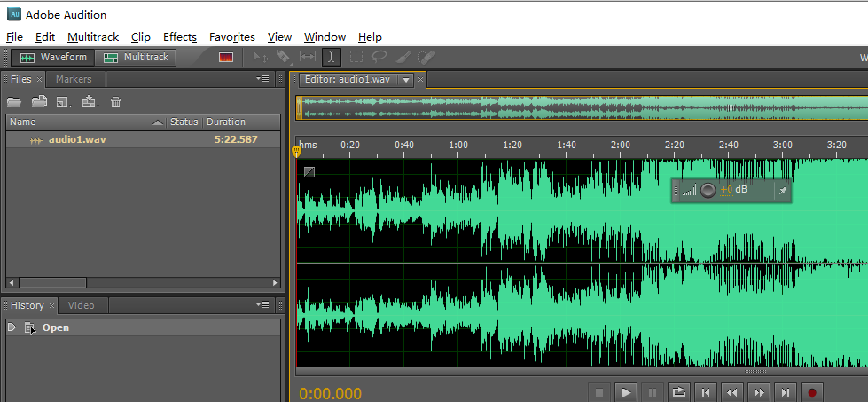Open the Help menu
The width and height of the screenshot is (868, 402).
[370, 37]
